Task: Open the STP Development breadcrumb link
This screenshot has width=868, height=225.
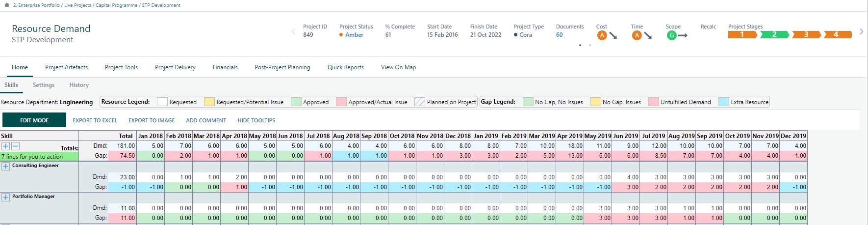Action: pyautogui.click(x=161, y=5)
